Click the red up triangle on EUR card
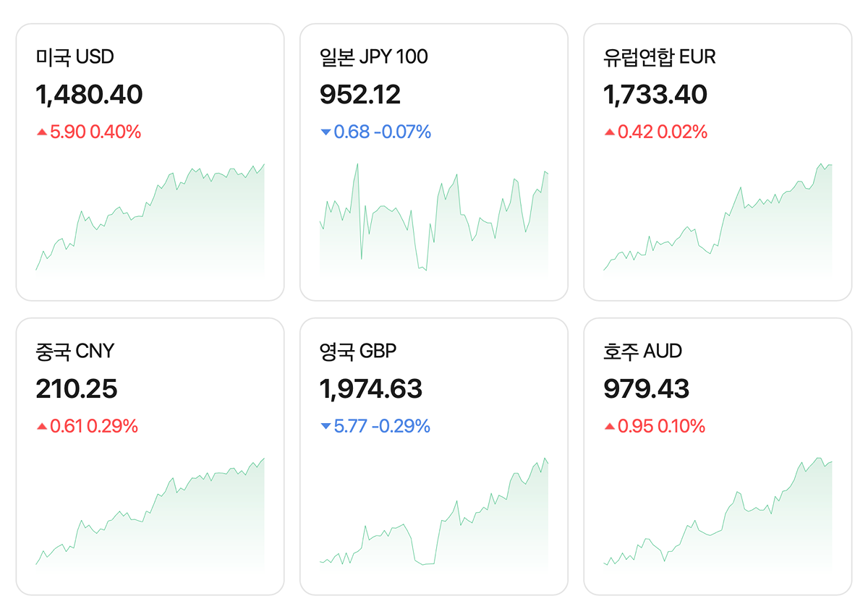The height and width of the screenshot is (609, 868). 610,132
